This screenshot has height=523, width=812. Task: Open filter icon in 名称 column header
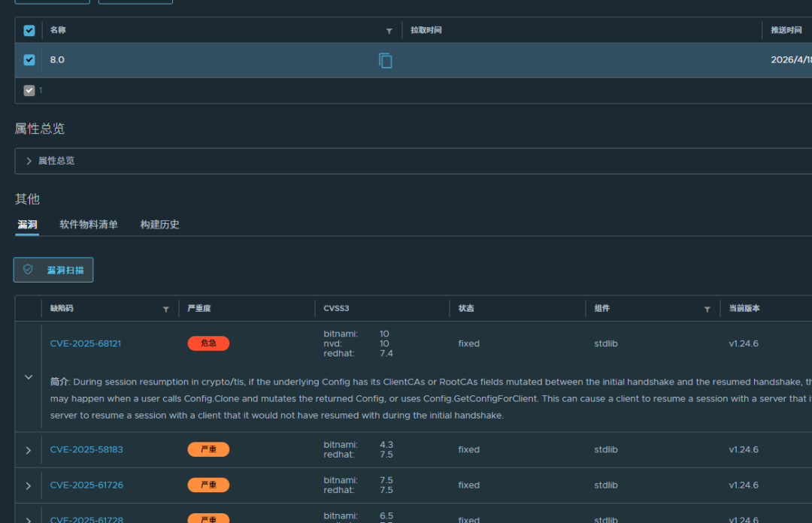(389, 31)
